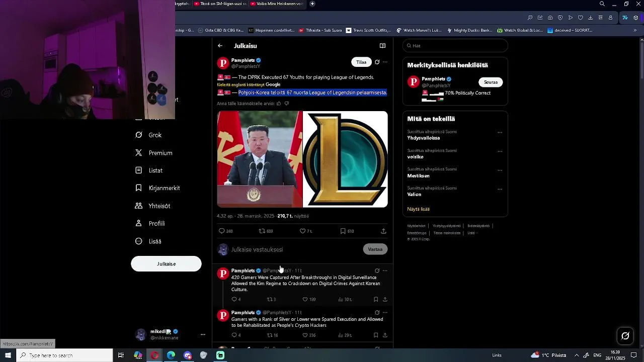Bookmark the main post with 610 bookmarks
This screenshot has width=644, height=362.
click(x=347, y=231)
